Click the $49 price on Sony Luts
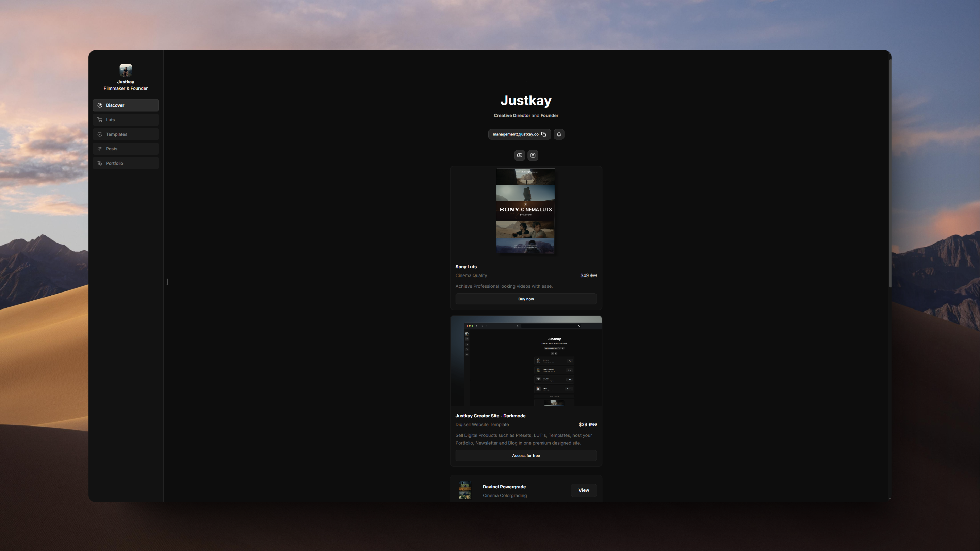Image resolution: width=980 pixels, height=551 pixels. point(584,276)
